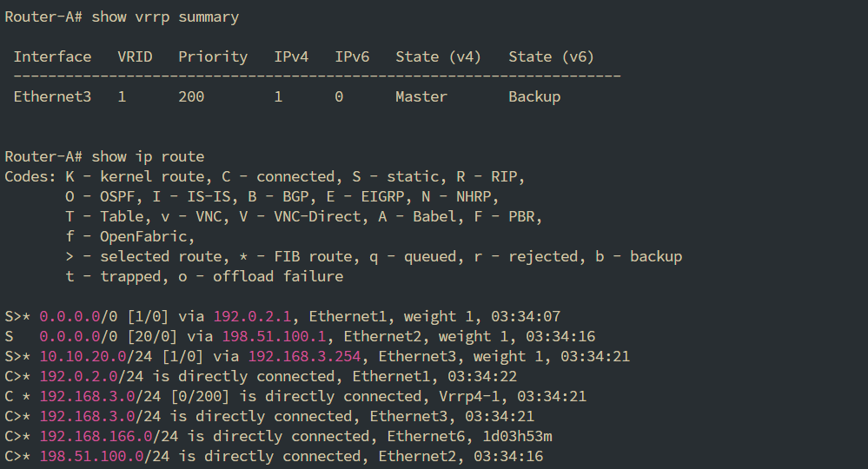Select the 10.10.20.0 route prefix

tap(83, 356)
